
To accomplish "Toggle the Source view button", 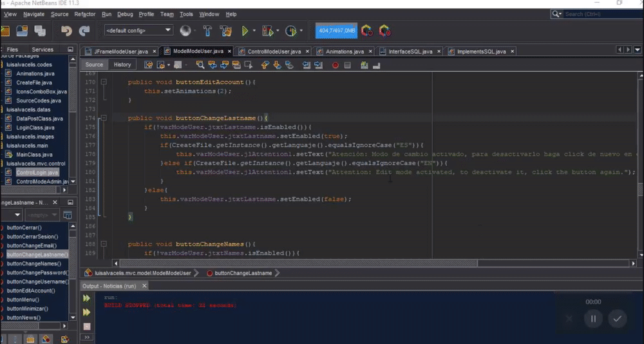I will (94, 64).
